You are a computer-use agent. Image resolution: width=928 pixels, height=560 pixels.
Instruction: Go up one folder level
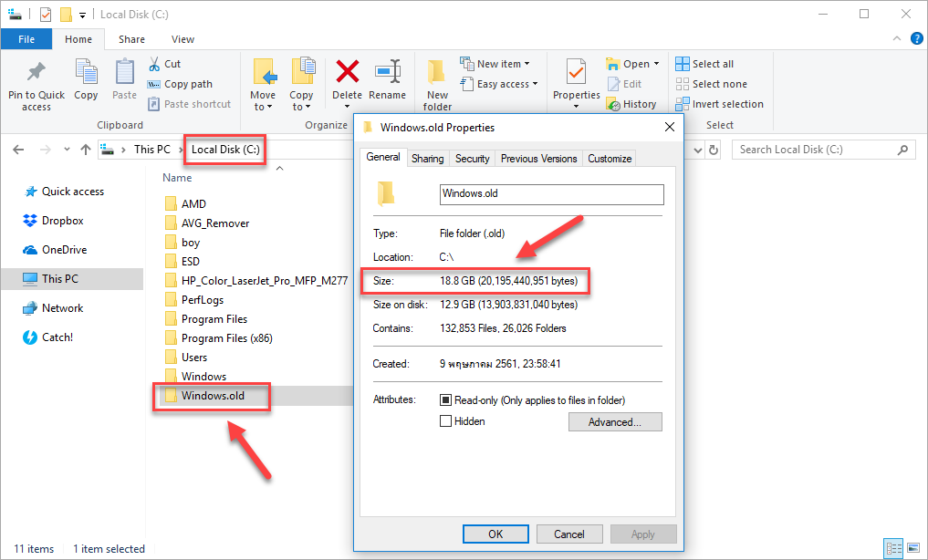[x=86, y=150]
